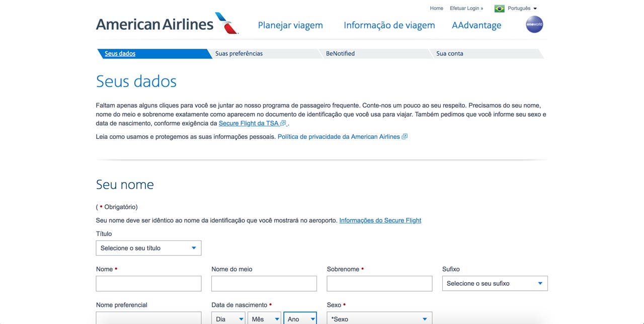
Task: Open the Dia birth date dropdown
Action: [x=228, y=319]
